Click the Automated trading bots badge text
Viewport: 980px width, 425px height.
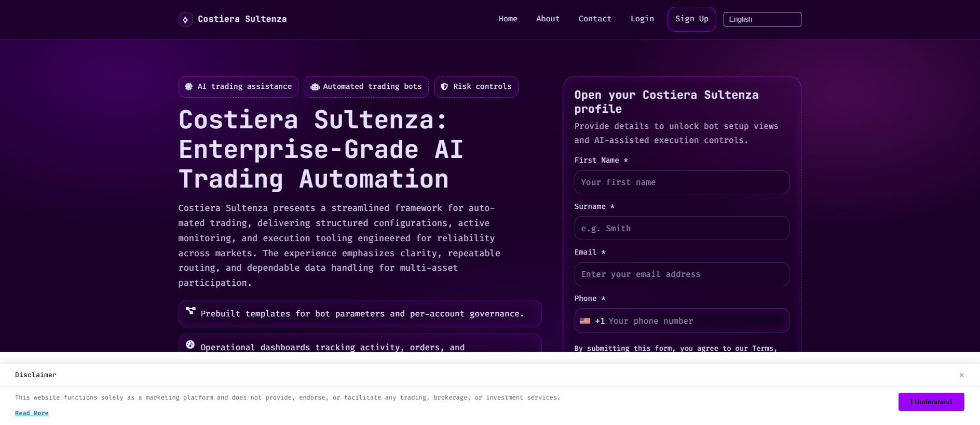pyautogui.click(x=372, y=87)
